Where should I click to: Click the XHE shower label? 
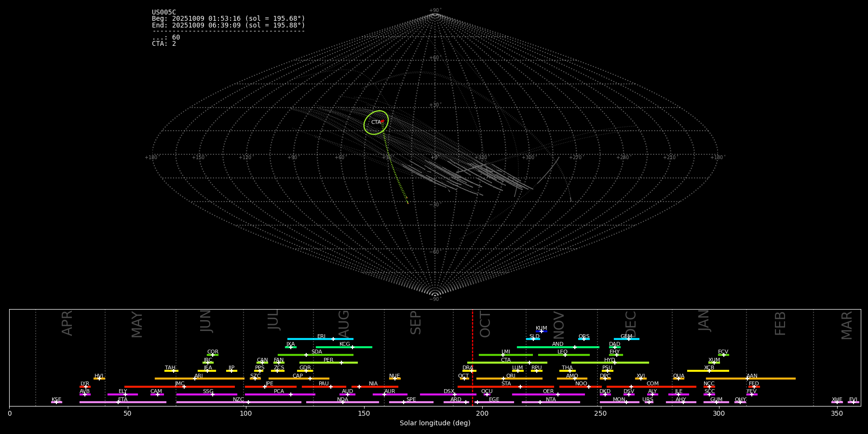pyautogui.click(x=837, y=400)
